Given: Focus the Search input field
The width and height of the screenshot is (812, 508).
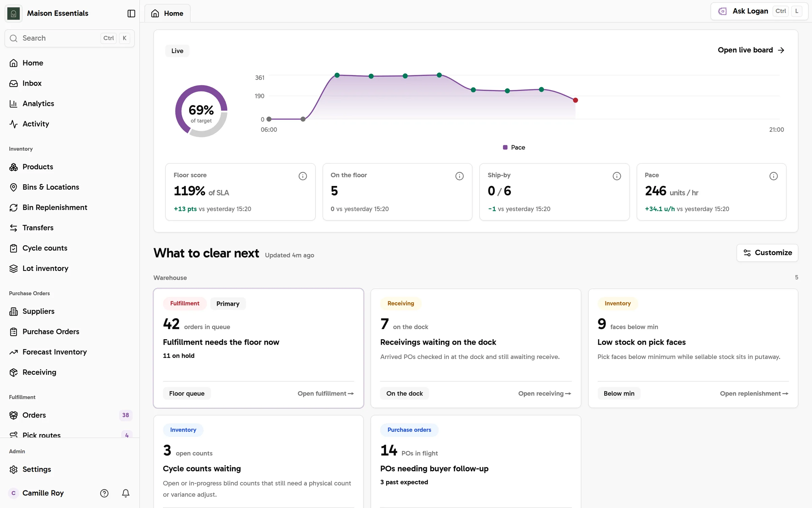Looking at the screenshot, I should point(69,38).
